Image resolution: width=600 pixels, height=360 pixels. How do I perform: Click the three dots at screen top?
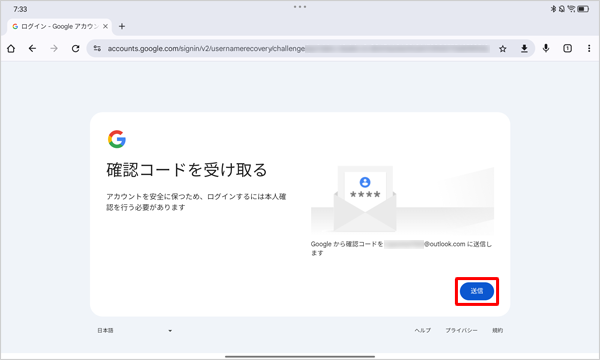(x=300, y=7)
